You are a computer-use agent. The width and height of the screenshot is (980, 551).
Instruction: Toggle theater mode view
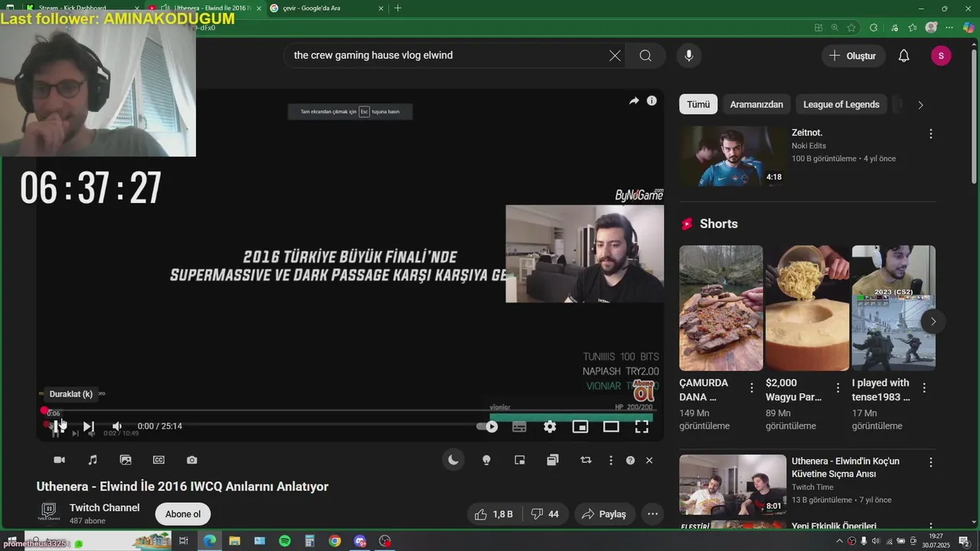[x=611, y=427]
